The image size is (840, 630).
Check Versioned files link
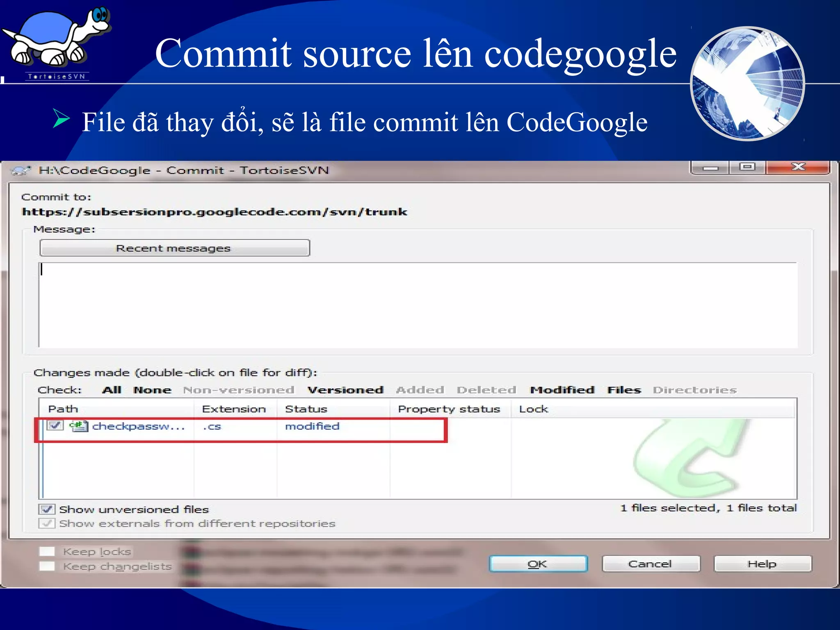click(345, 390)
